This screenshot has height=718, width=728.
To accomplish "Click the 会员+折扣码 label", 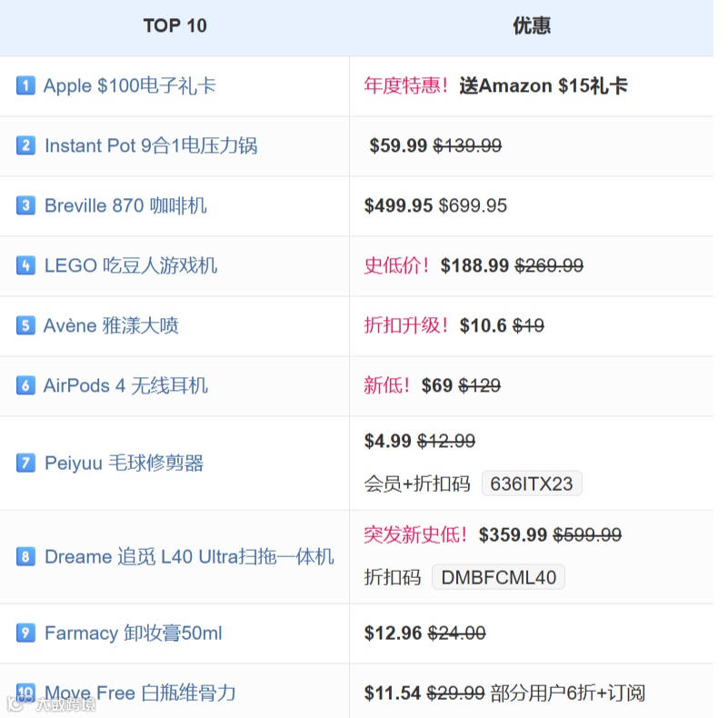I will click(x=417, y=484).
